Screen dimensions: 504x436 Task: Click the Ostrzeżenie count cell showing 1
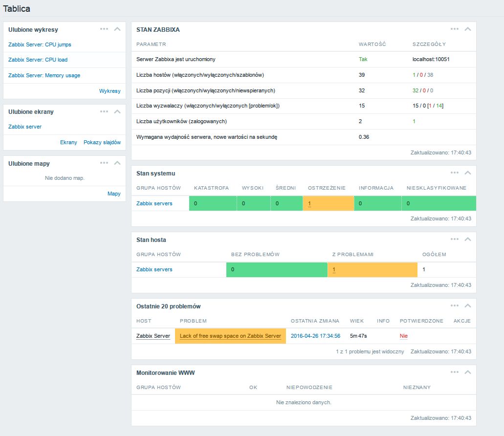328,203
